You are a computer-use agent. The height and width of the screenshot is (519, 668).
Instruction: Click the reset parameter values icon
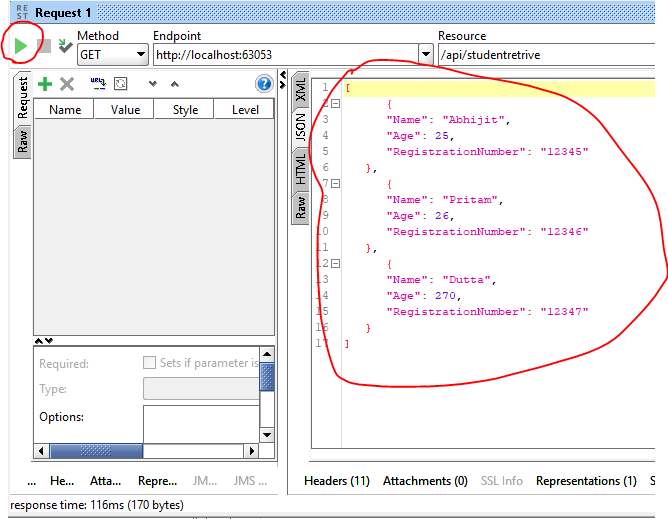(121, 84)
